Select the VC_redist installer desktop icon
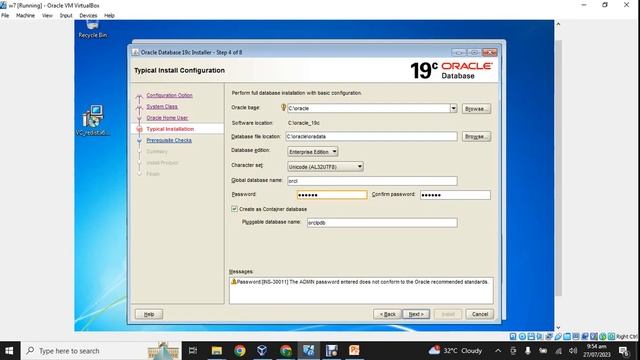Viewport: 640px width, 360px height. 93,120
